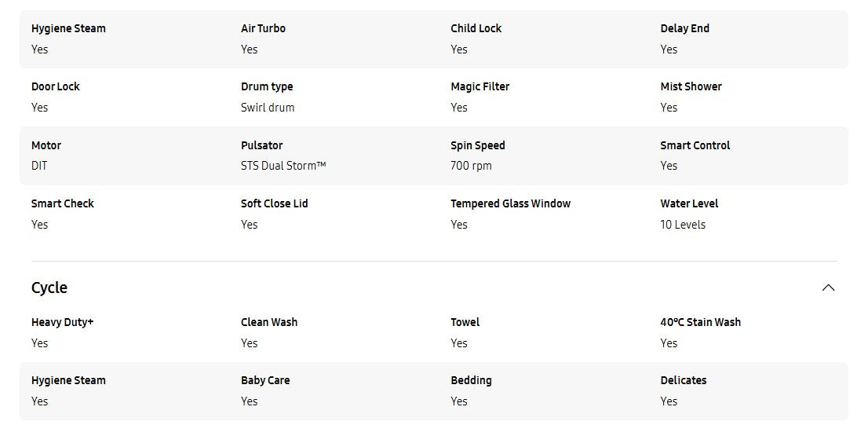Click the STS Dual Storm™ pulsator value
This screenshot has height=425, width=868.
pyautogui.click(x=283, y=166)
